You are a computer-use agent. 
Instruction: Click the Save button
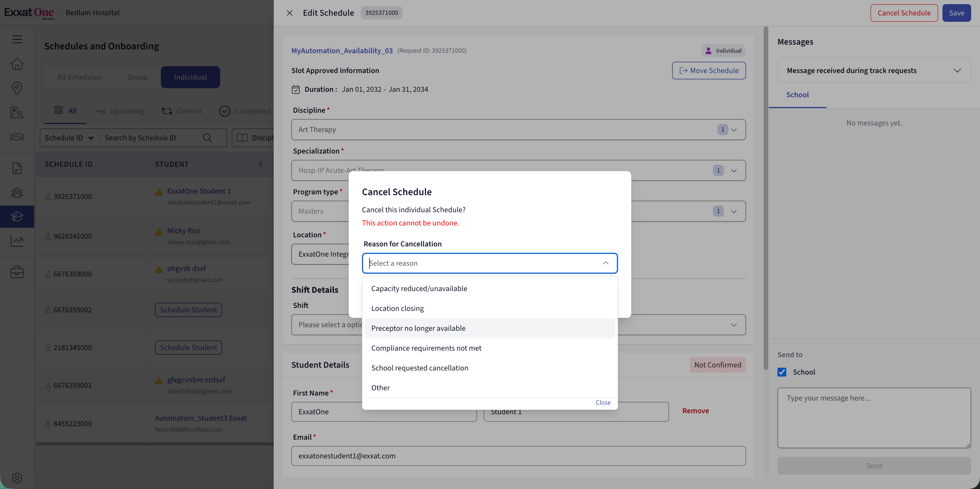click(x=957, y=13)
